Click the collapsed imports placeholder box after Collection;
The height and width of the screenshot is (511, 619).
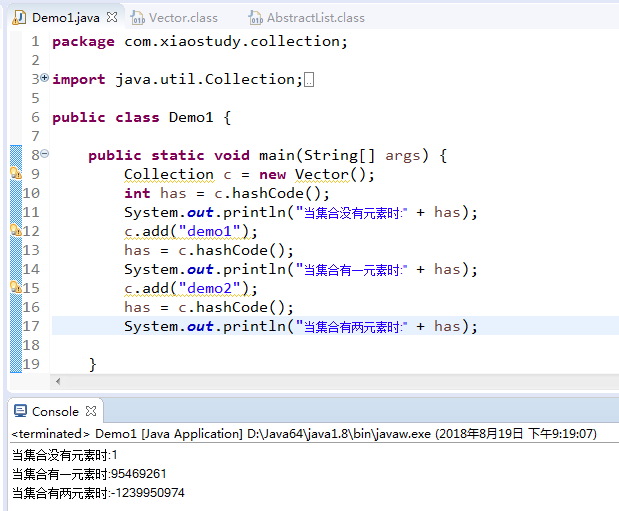click(x=309, y=80)
